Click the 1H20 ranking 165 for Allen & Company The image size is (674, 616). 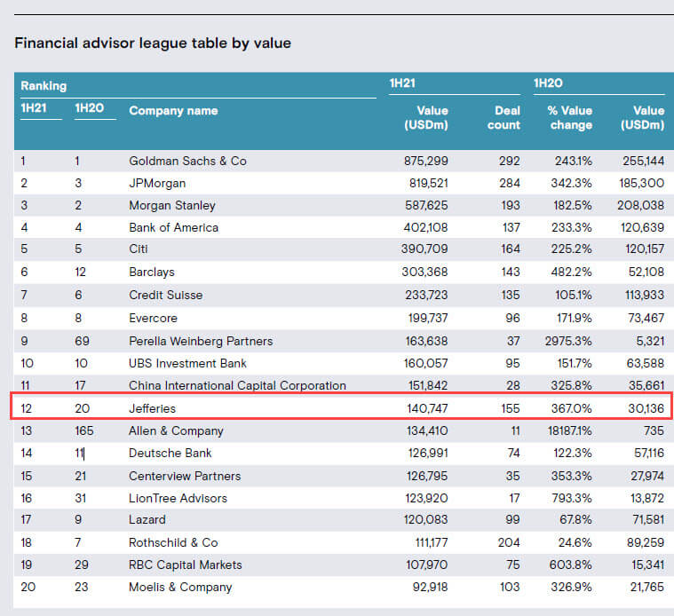pos(84,430)
